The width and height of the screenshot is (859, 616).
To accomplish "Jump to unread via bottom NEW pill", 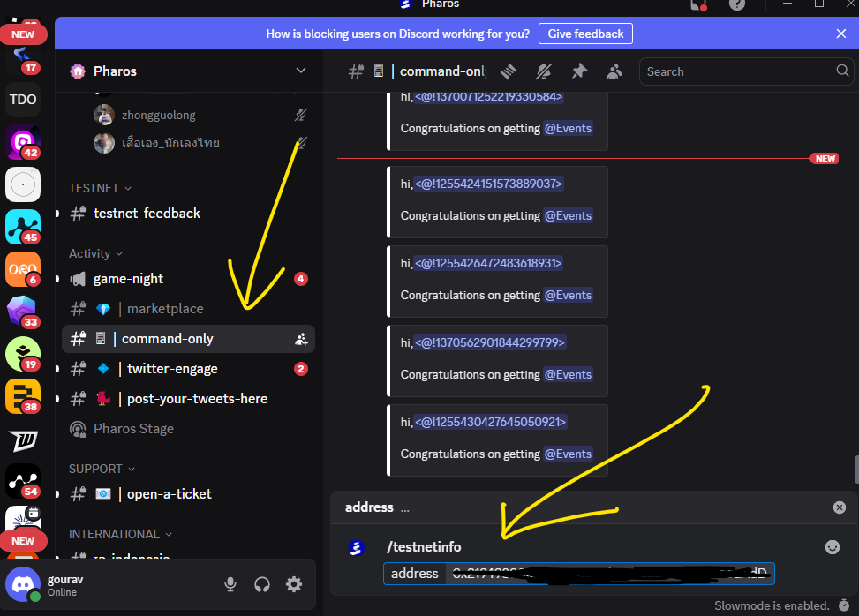I will point(23,540).
